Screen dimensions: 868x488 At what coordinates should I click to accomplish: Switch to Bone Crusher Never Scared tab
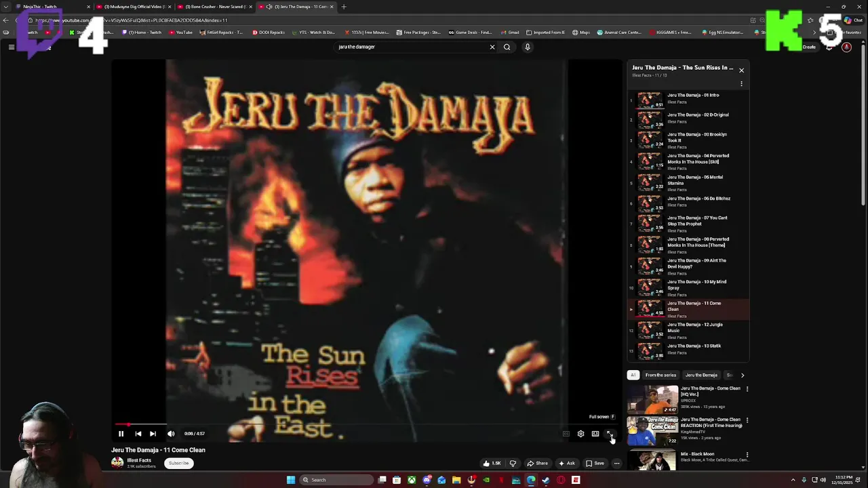pyautogui.click(x=214, y=7)
